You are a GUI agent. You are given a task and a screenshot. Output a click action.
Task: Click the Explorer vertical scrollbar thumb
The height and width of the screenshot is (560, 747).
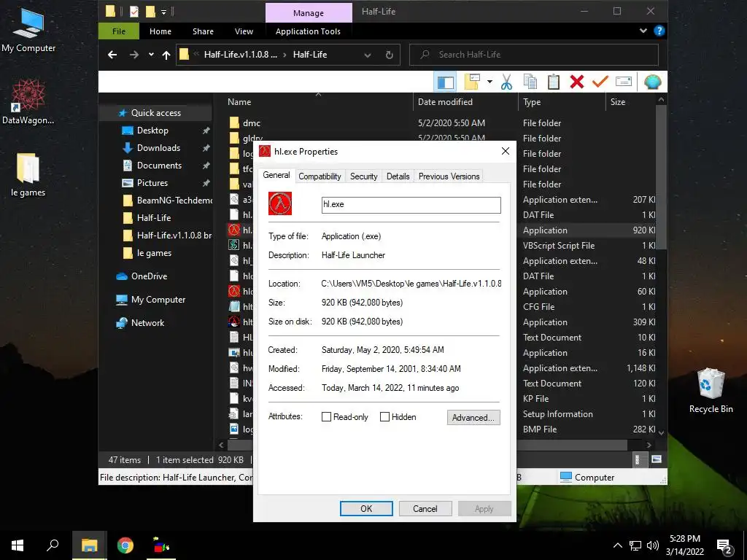[661, 177]
